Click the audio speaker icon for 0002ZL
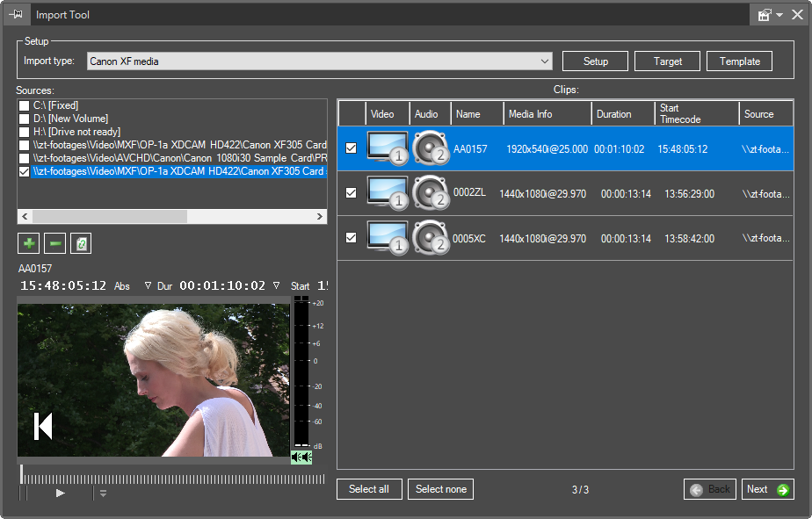 431,193
